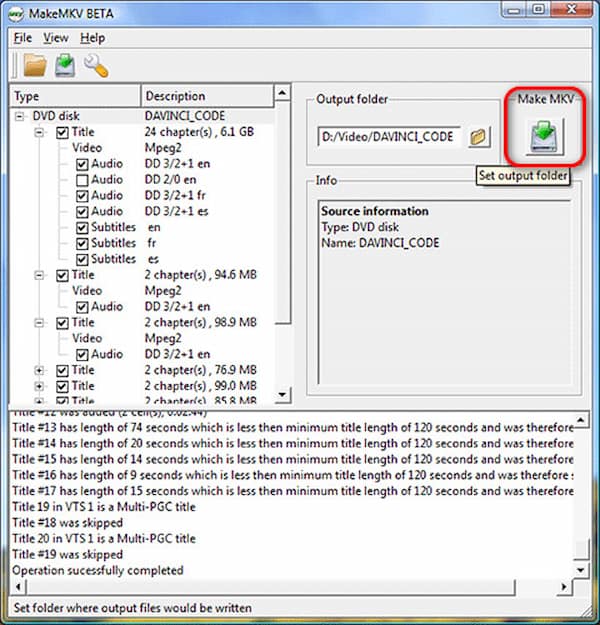Deselect the DD 3/2+1 es audio track
Screen dimensions: 600x625
(x=81, y=211)
